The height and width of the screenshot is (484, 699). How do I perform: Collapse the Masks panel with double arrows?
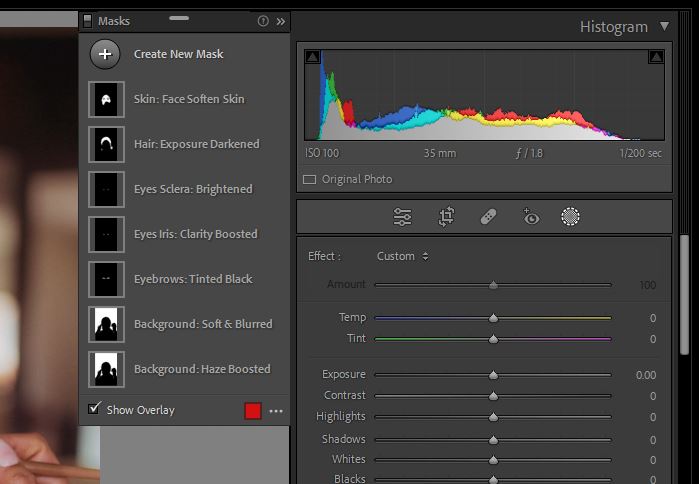point(281,21)
